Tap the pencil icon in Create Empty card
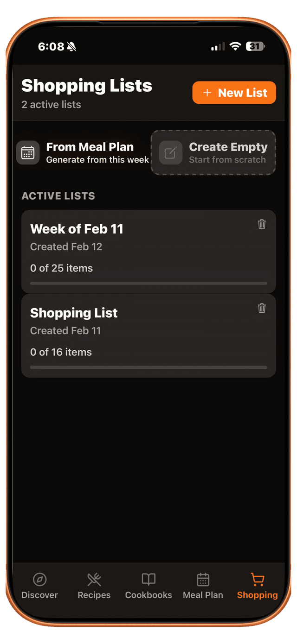Viewport: 297px width, 644px height. (171, 152)
